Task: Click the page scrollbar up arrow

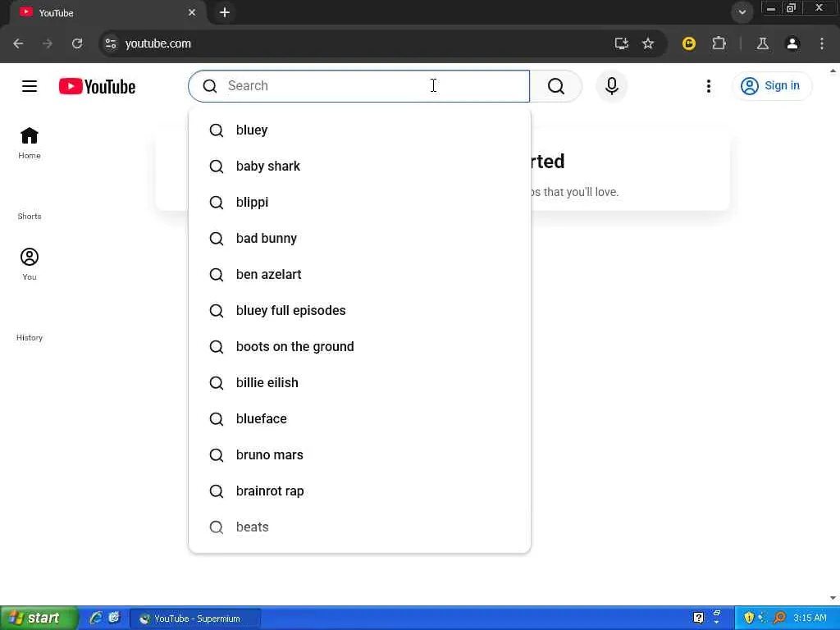Action: [x=833, y=71]
